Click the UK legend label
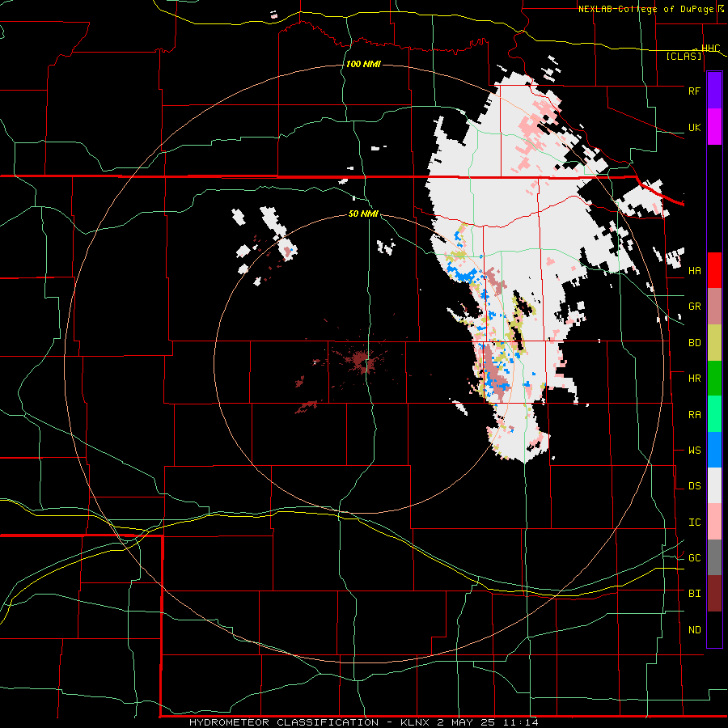This screenshot has width=728, height=728. click(694, 127)
